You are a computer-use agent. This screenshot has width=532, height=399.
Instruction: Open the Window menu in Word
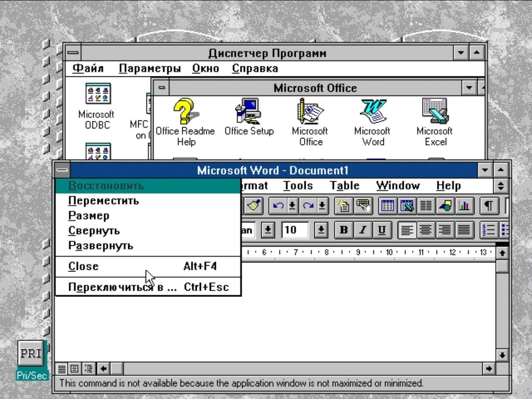point(398,186)
